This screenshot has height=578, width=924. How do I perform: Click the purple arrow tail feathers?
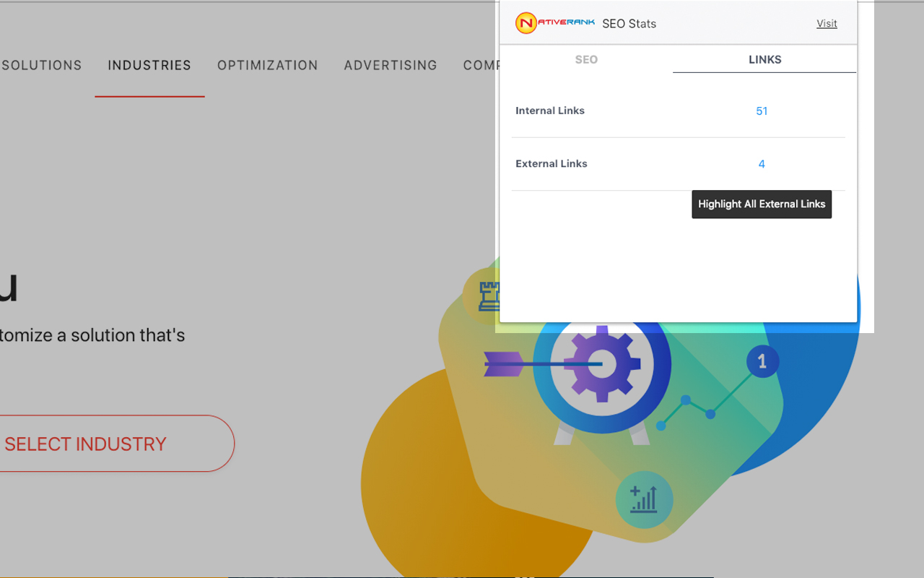[504, 364]
